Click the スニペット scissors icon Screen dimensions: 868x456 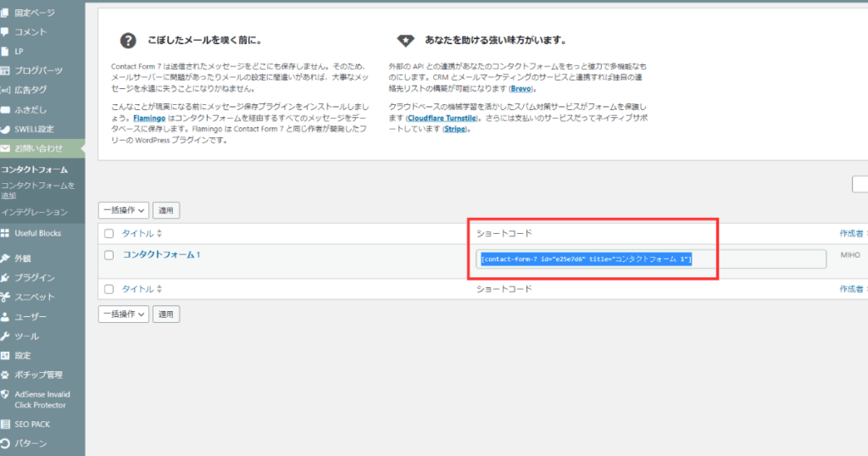(4, 298)
